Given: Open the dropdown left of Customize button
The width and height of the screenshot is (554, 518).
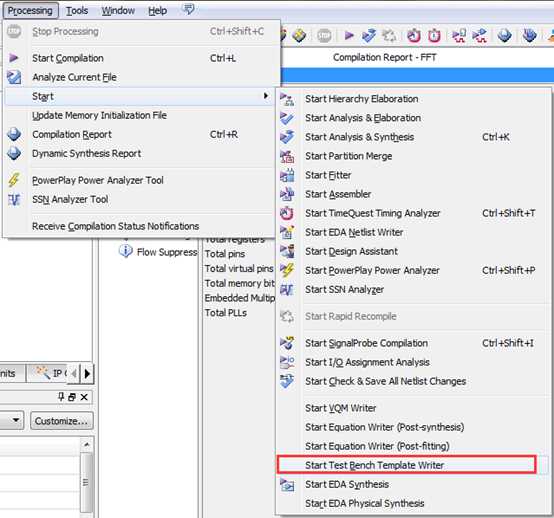Looking at the screenshot, I should [x=12, y=420].
